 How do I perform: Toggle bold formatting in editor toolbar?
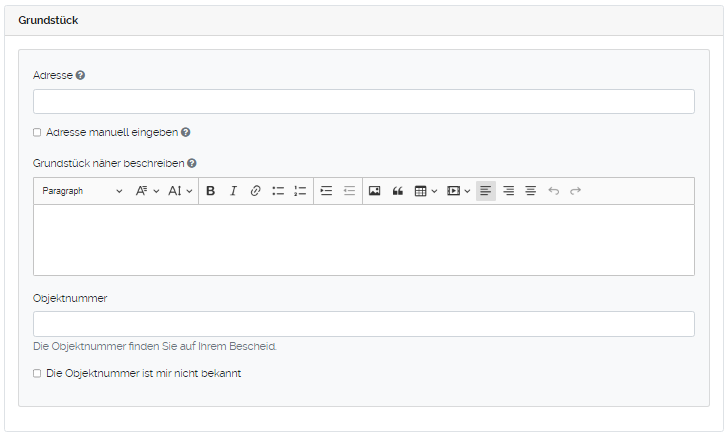(211, 191)
